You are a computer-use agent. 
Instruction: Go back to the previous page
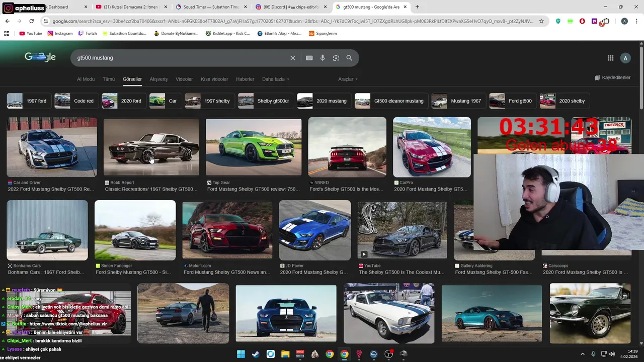point(7,21)
